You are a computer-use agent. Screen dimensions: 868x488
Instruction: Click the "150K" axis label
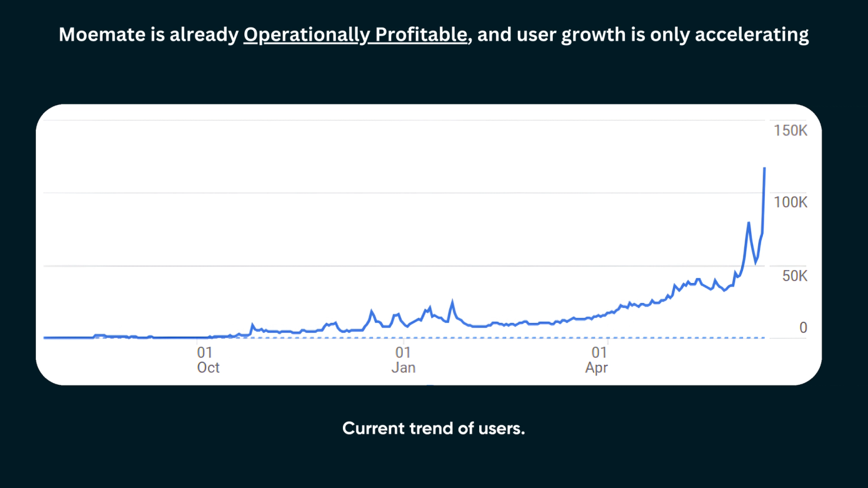pos(790,130)
